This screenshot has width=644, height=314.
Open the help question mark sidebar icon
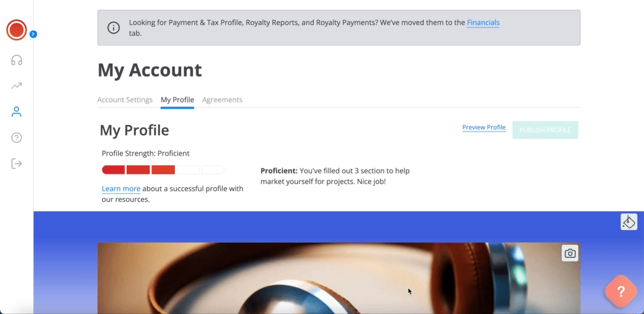(16, 138)
